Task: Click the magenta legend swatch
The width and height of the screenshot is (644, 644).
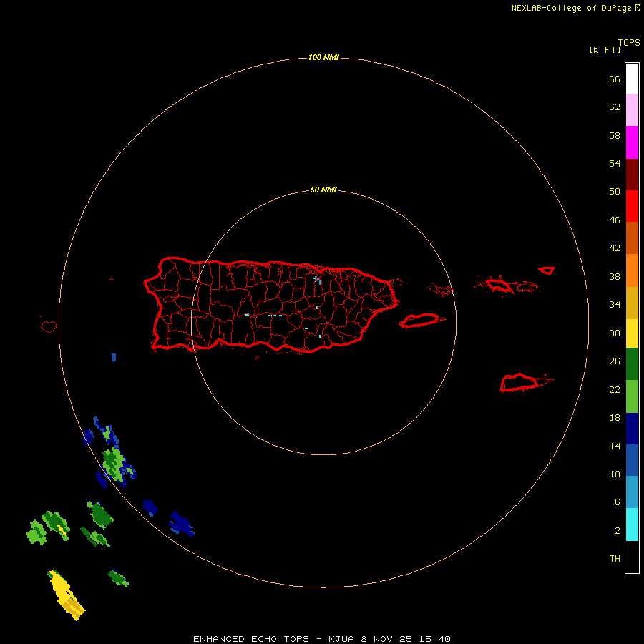Action: pyautogui.click(x=632, y=142)
